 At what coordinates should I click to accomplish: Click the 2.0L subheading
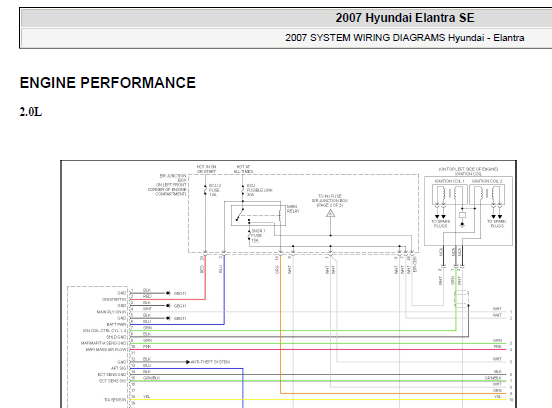click(x=31, y=112)
